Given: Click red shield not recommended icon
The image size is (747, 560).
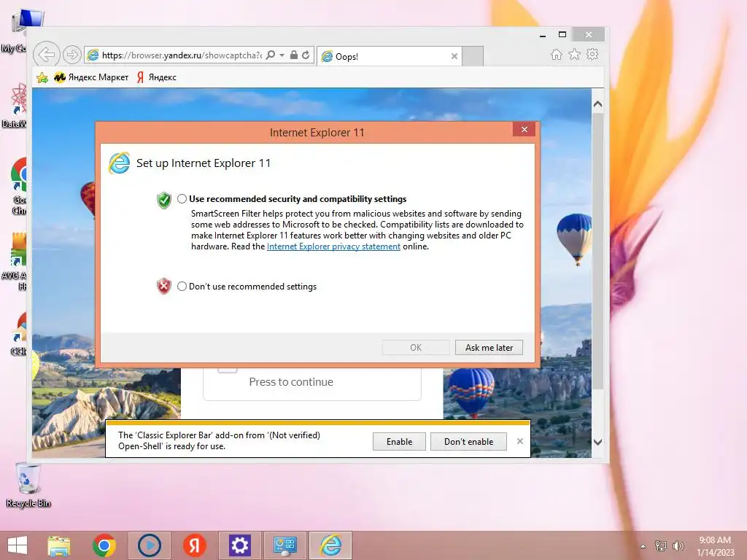Looking at the screenshot, I should pyautogui.click(x=164, y=286).
